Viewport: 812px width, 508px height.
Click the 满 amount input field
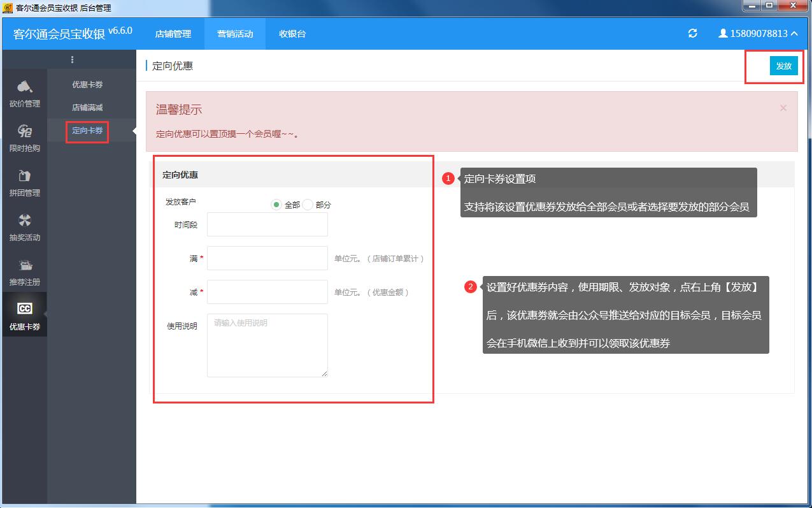pos(267,258)
